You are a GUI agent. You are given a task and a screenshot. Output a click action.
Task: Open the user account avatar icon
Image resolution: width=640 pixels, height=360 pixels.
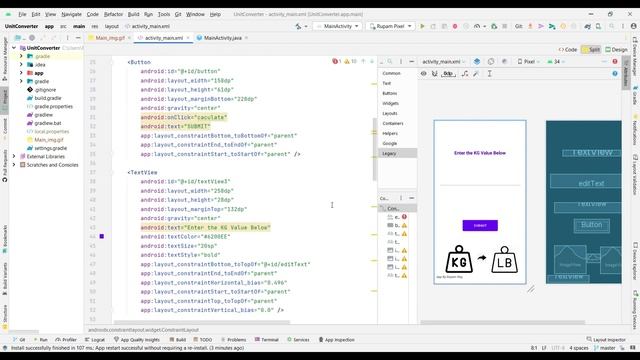click(633, 26)
